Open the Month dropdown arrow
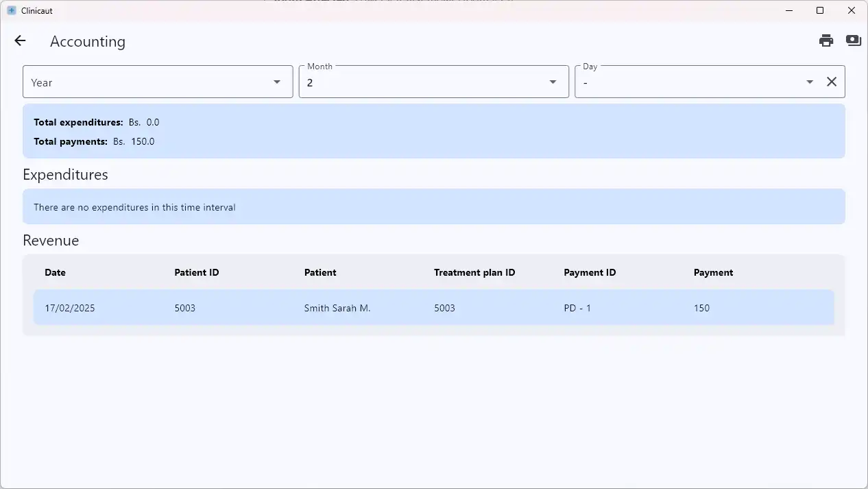Image resolution: width=868 pixels, height=489 pixels. (553, 82)
